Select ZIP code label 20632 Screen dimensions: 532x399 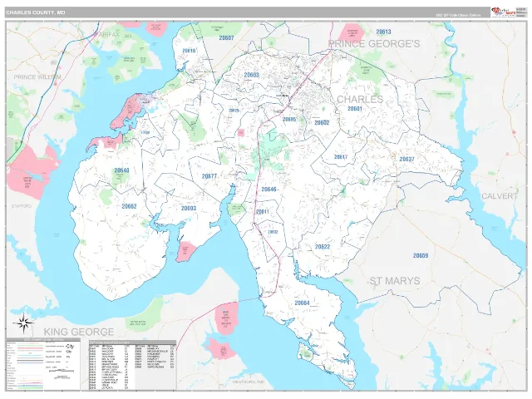point(273,232)
